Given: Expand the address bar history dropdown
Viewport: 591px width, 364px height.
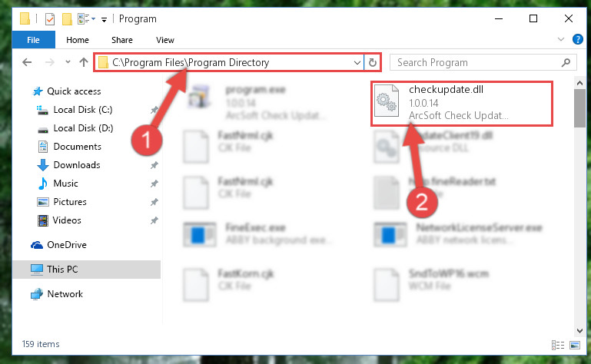Looking at the screenshot, I should coord(357,62).
